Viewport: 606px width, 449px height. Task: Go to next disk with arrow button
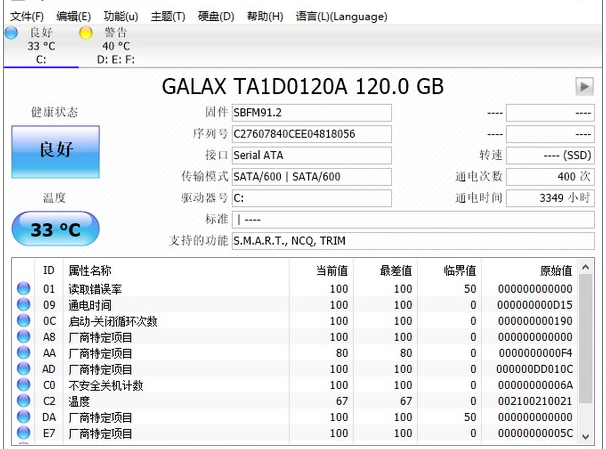[x=584, y=86]
